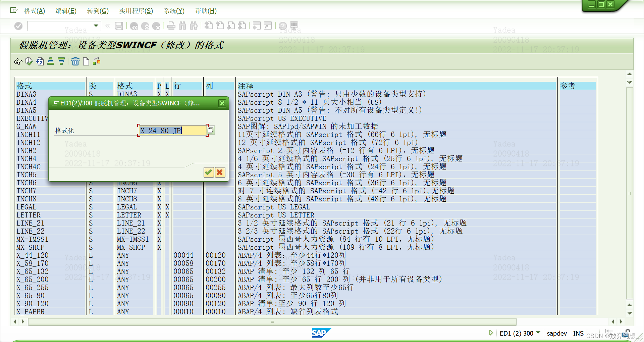This screenshot has width=644, height=342.
Task: Click the Create New Session icon
Action: click(257, 26)
